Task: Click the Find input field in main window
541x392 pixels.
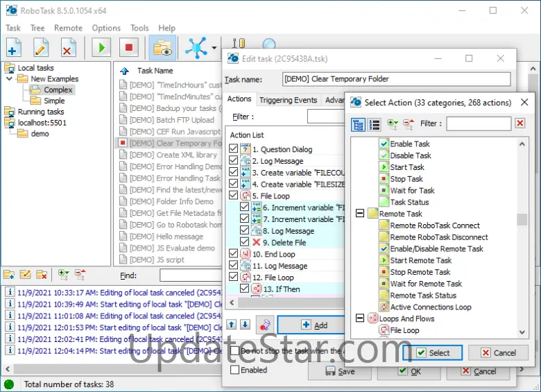Action: point(191,275)
